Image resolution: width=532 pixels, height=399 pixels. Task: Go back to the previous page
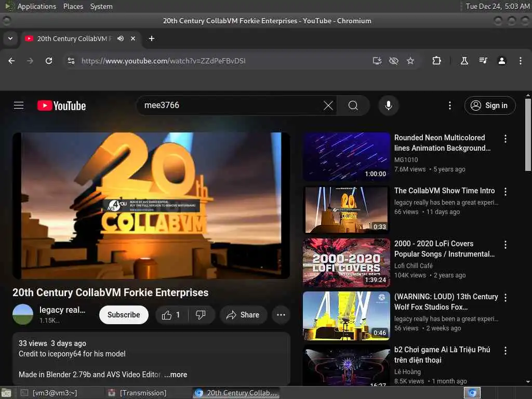click(x=11, y=61)
